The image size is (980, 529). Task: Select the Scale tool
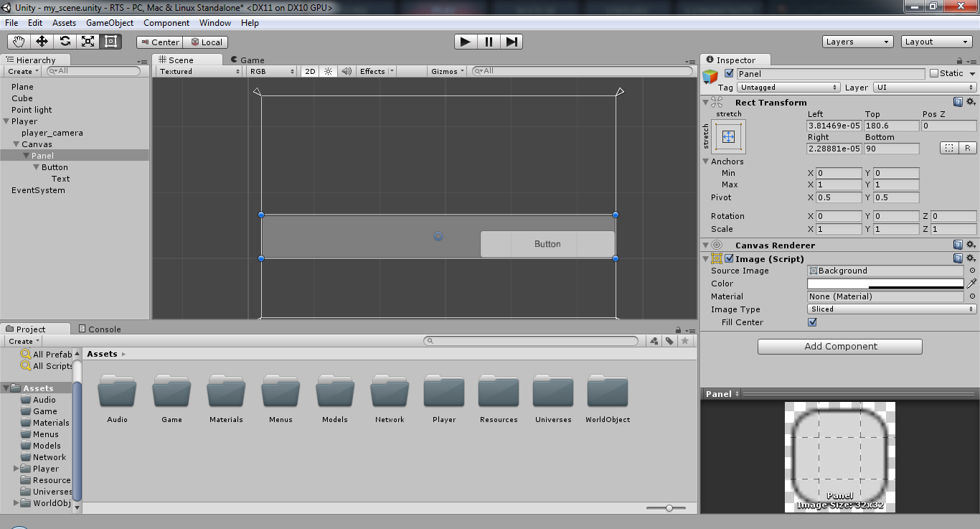coord(88,42)
